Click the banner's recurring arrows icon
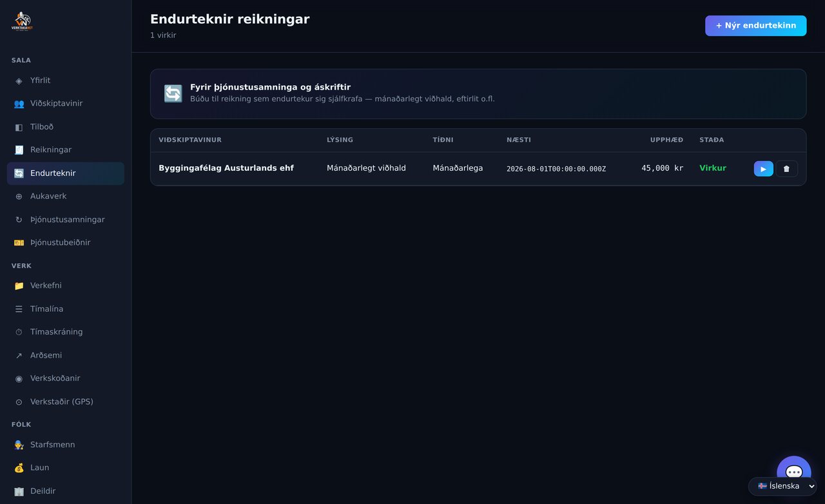Screen dimensions: 825x504 [x=173, y=93]
